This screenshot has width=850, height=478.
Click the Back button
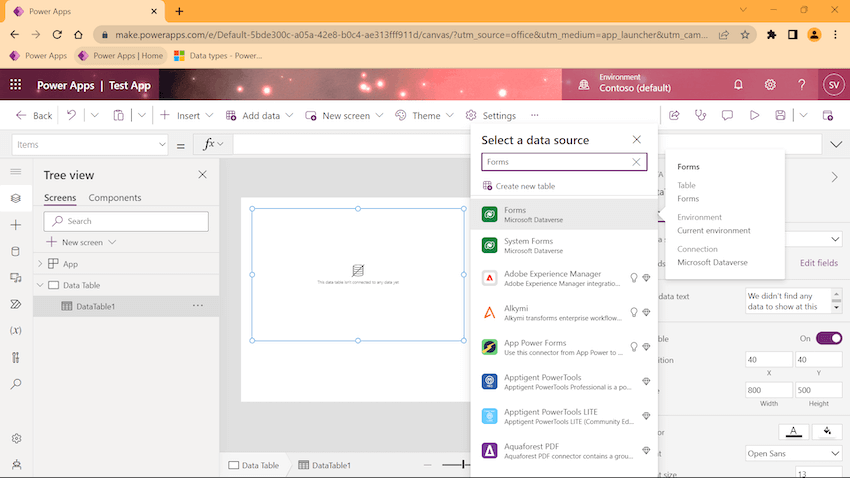[x=34, y=115]
